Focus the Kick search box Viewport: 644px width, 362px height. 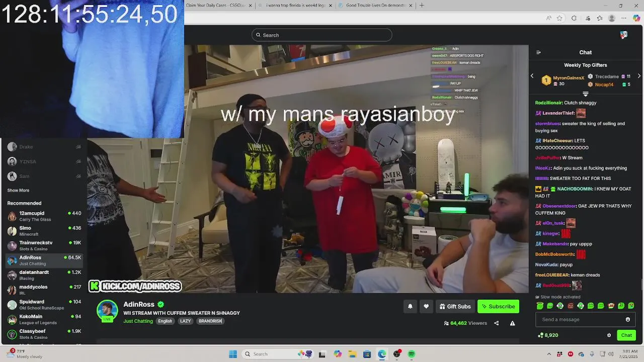(x=322, y=35)
